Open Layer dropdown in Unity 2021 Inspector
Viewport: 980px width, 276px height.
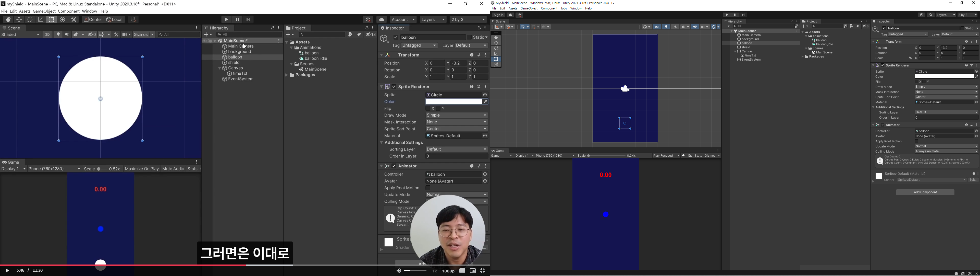point(960,35)
